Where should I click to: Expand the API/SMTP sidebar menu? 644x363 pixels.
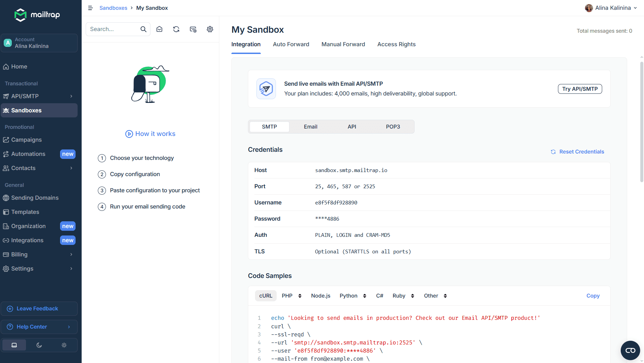tap(39, 96)
